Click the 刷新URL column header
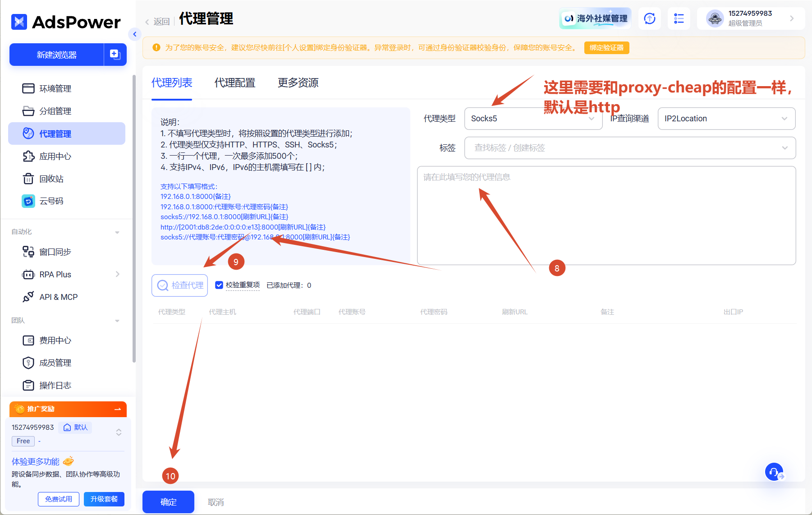 (x=515, y=312)
